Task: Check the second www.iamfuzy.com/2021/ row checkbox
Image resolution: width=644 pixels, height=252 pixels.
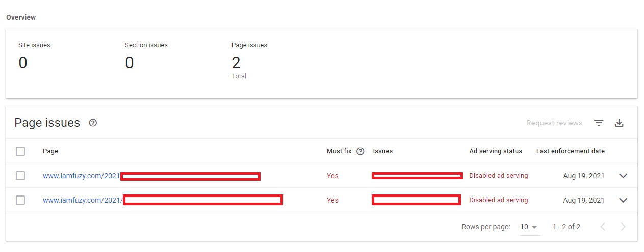Action: click(x=20, y=200)
